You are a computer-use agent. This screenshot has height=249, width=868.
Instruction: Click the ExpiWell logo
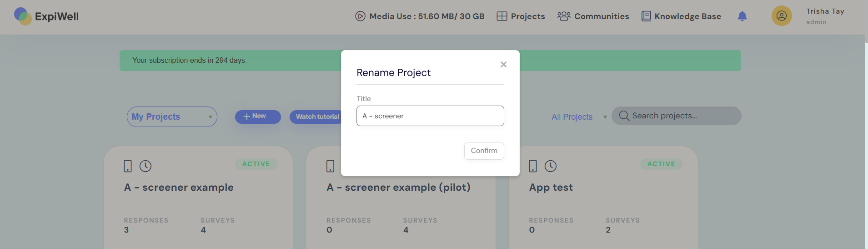(46, 16)
